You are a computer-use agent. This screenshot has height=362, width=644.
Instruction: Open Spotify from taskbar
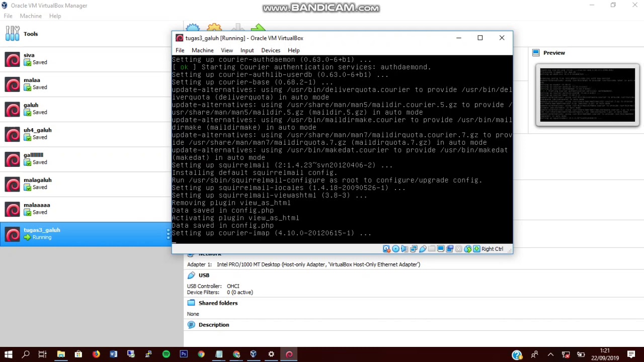click(166, 354)
